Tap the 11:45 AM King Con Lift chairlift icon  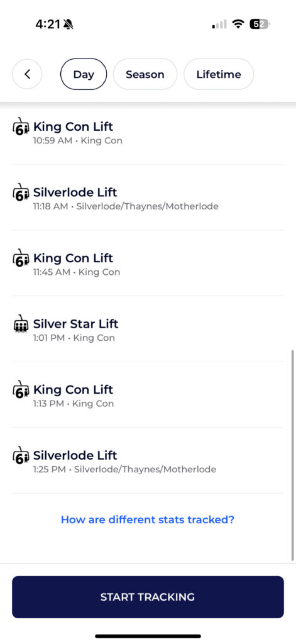tap(21, 257)
